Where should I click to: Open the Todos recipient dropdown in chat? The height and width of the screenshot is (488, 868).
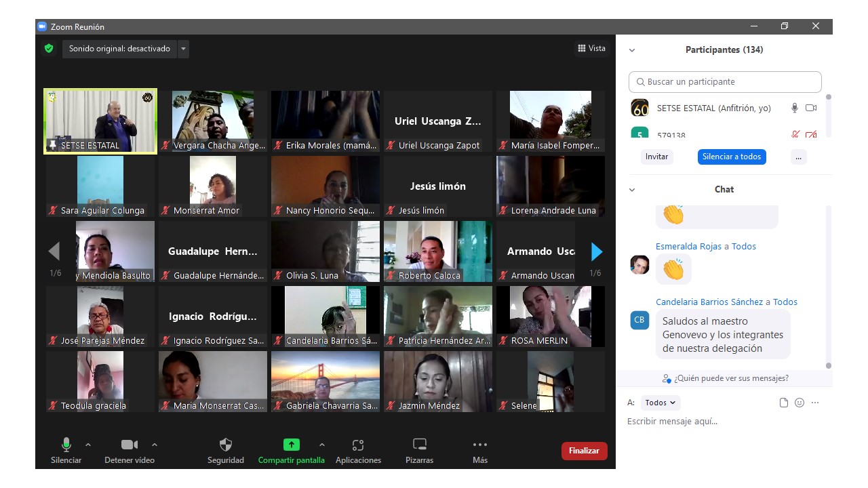[x=660, y=403]
